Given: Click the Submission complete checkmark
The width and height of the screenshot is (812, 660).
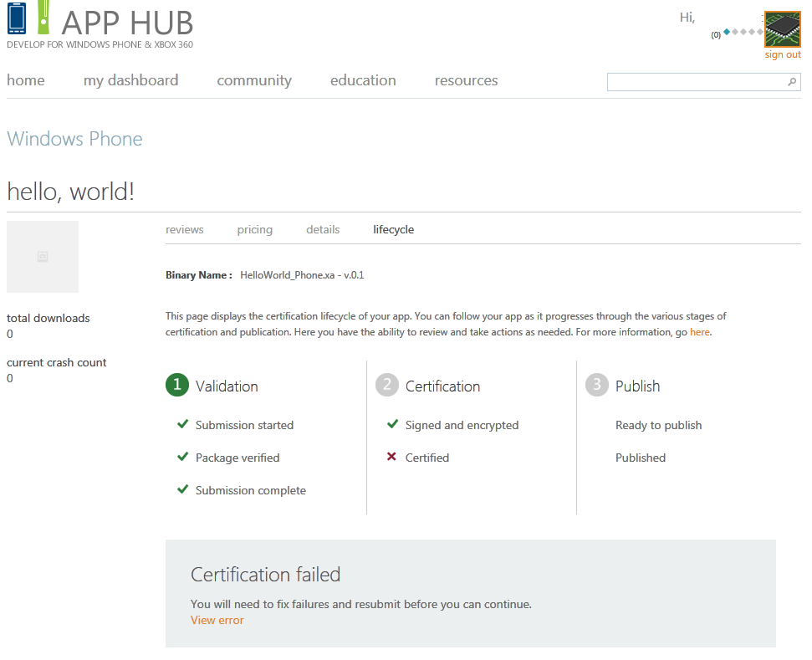Looking at the screenshot, I should [182, 489].
